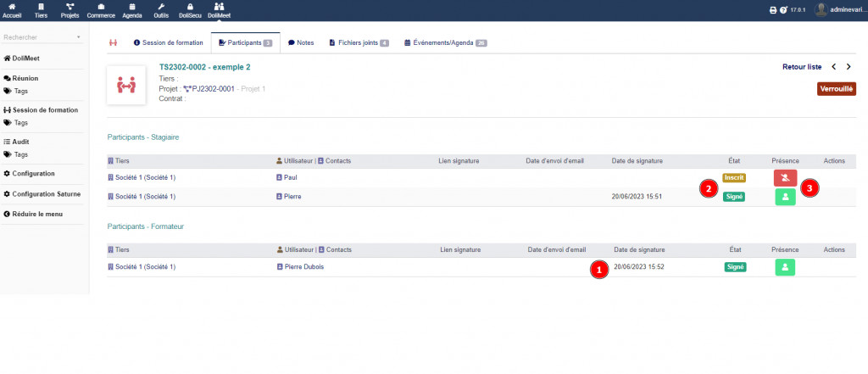This screenshot has height=374, width=868.
Task: Click Réduire le menu
Action: [33, 214]
